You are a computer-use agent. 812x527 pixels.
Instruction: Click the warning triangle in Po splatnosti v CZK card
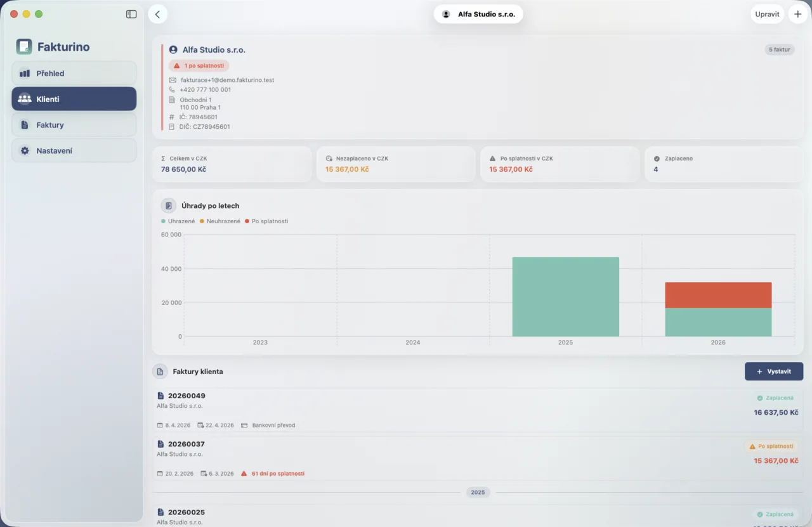tap(492, 159)
